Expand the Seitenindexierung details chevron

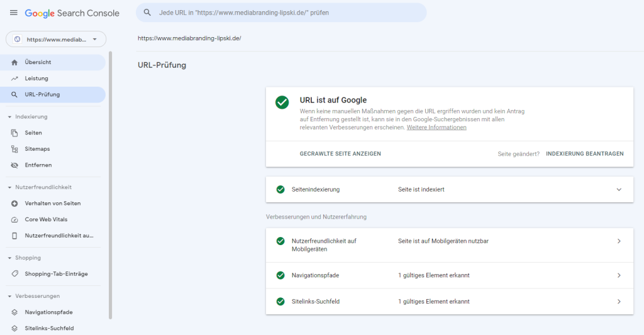tap(619, 189)
